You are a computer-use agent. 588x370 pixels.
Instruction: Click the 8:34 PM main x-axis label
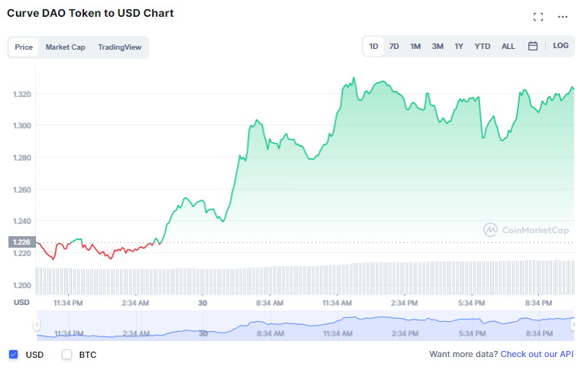coord(538,303)
